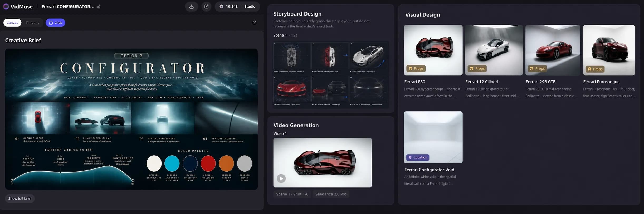Select the silver detail swatch

(x=245, y=163)
